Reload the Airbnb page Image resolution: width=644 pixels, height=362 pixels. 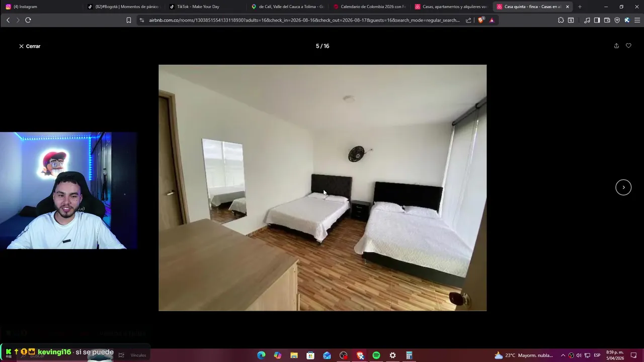[x=28, y=20]
